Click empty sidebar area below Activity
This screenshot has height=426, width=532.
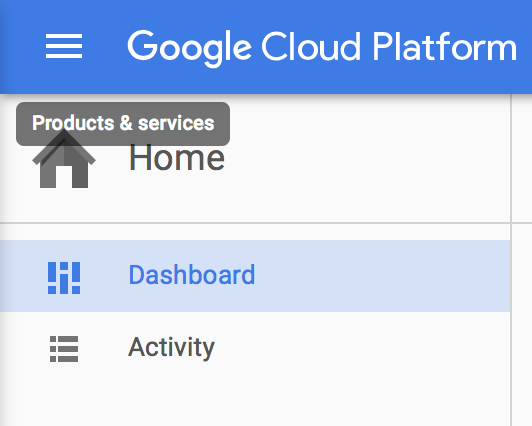coord(255,405)
